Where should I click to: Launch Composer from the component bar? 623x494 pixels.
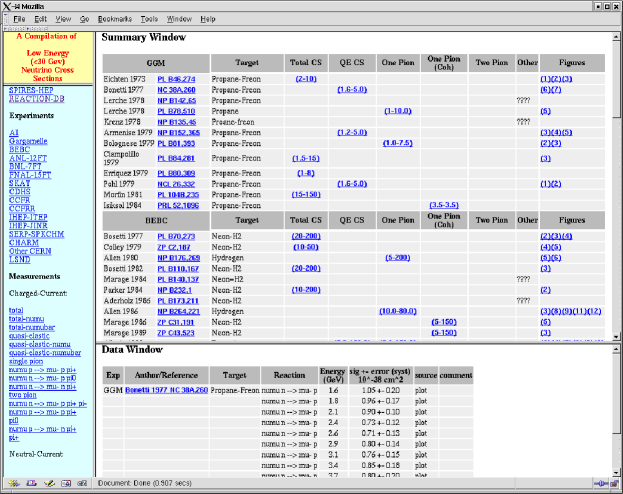tap(49, 483)
